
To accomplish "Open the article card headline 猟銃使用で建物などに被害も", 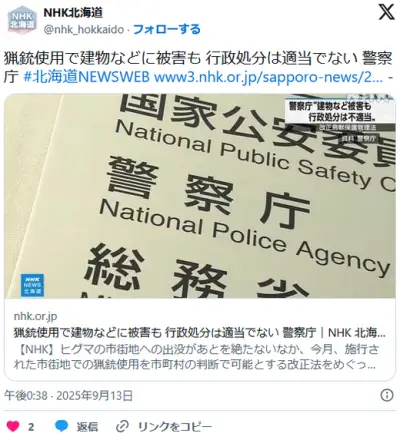I will coord(200,332).
